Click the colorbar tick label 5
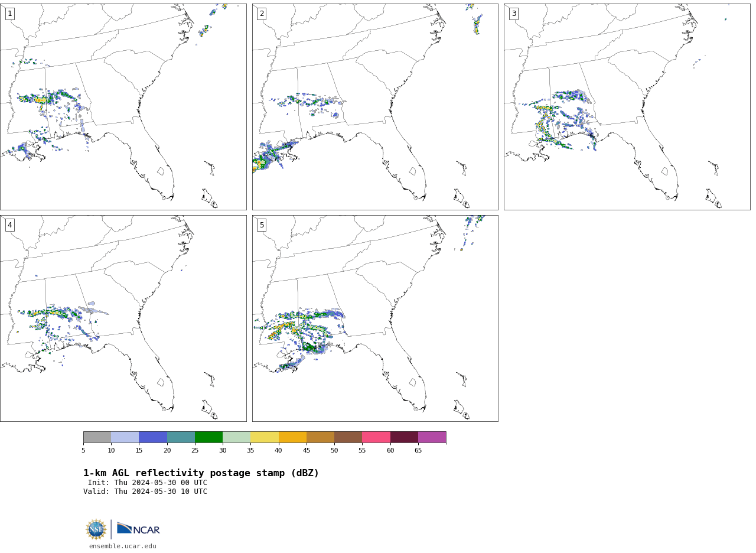This screenshot has height=553, width=756. coord(83,451)
